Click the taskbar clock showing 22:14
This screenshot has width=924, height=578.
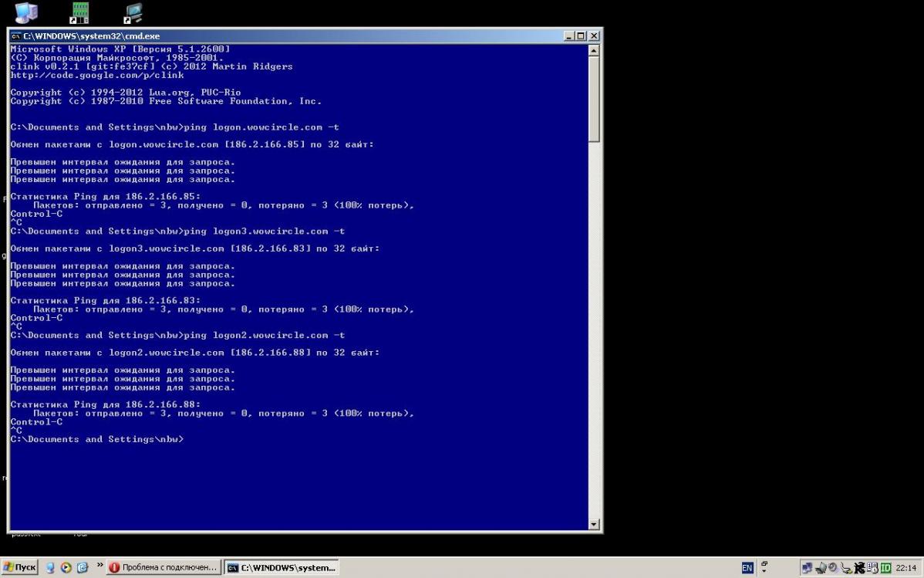905,568
